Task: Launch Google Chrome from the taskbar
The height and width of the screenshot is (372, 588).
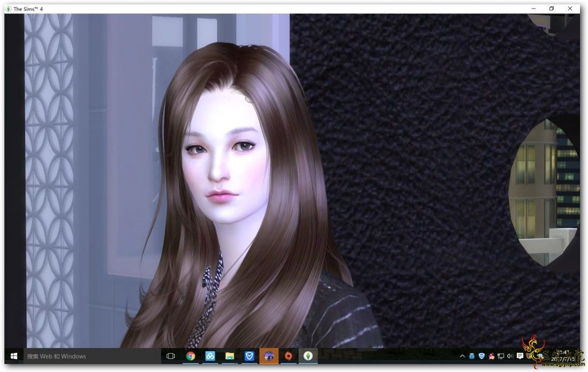Action: coord(190,356)
